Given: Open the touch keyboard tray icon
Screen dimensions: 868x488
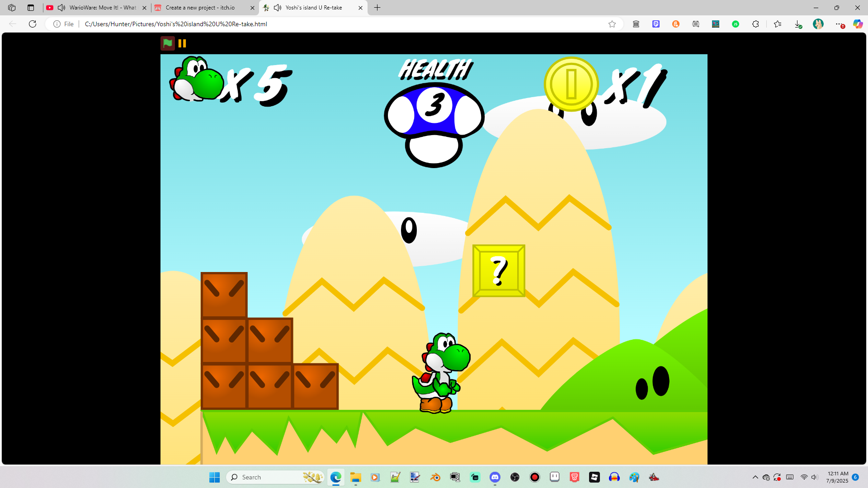Looking at the screenshot, I should [x=790, y=477].
